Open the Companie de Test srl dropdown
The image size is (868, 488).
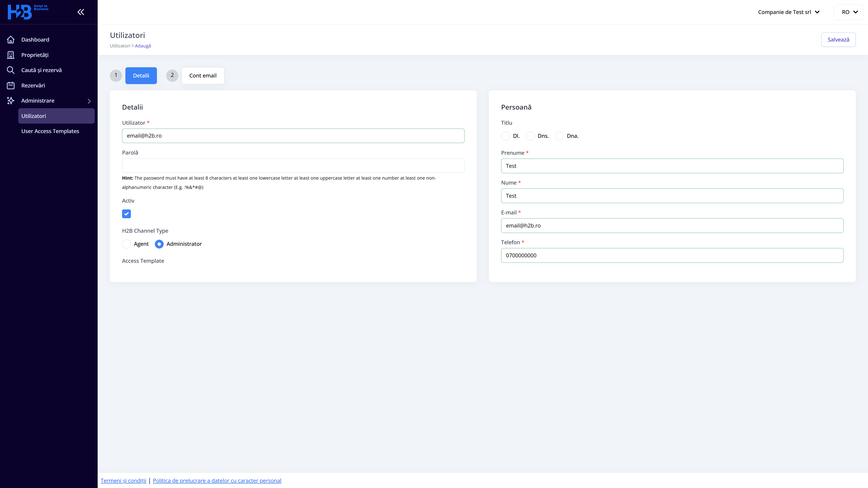pyautogui.click(x=788, y=12)
